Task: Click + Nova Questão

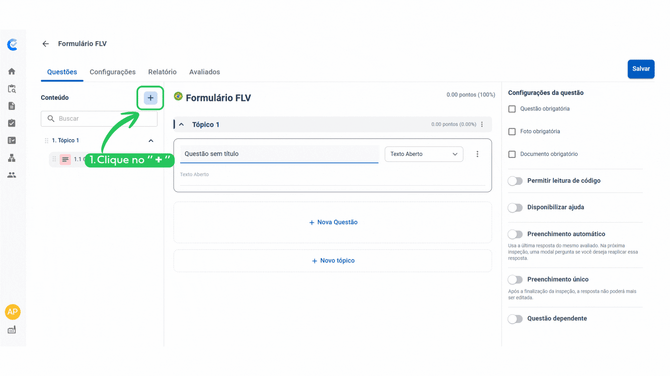Action: [333, 222]
